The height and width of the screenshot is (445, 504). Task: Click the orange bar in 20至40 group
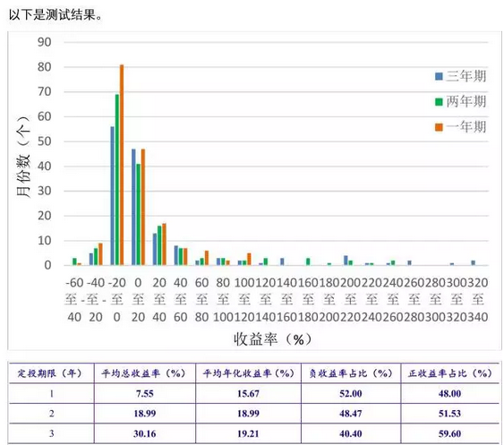164,244
